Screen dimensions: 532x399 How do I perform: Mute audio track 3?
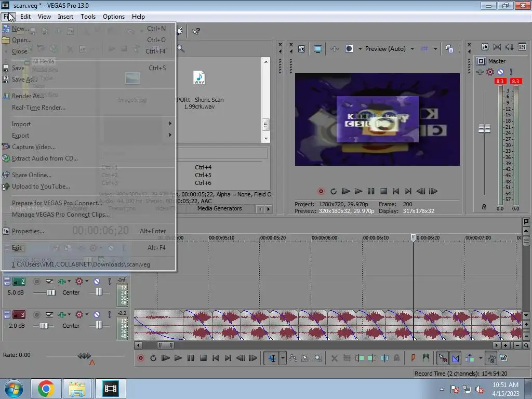[97, 314]
